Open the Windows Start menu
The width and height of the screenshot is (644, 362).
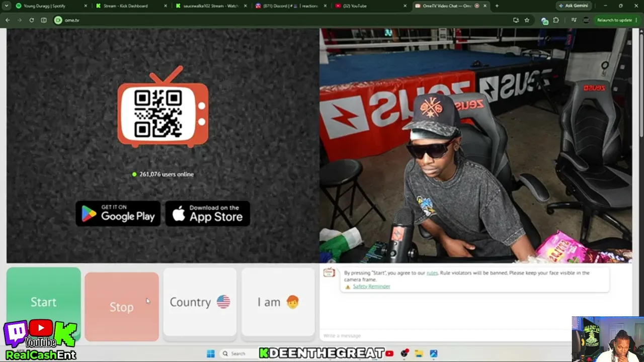(211, 353)
